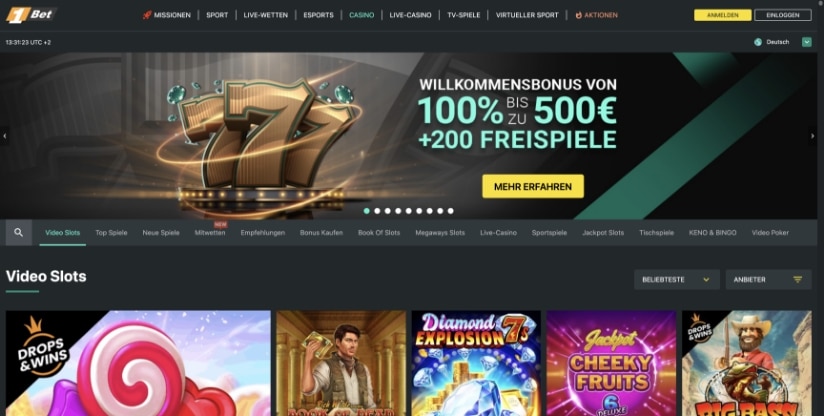Open the game search magnifier icon
This screenshot has width=824, height=416.
[18, 233]
